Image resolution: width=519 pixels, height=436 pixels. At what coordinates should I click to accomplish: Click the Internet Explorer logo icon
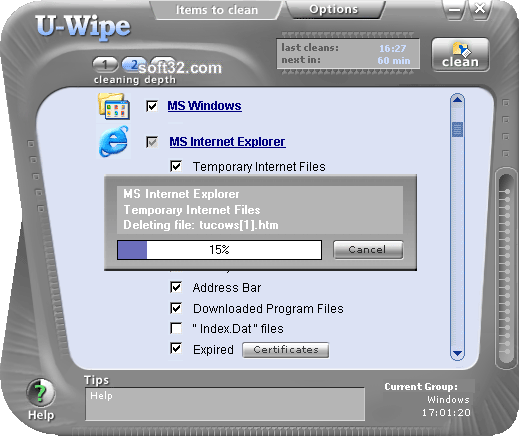tap(114, 142)
